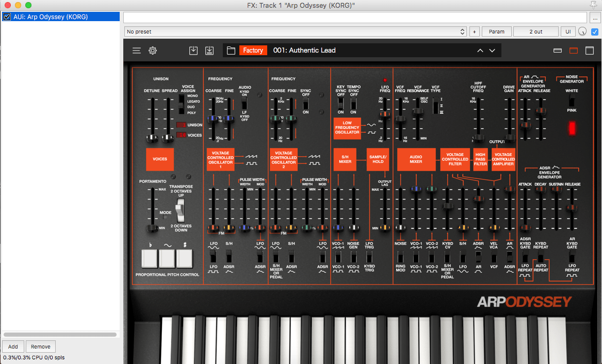This screenshot has height=364, width=602.
Task: Click the UNISON red numeric display
Action: tap(181, 125)
